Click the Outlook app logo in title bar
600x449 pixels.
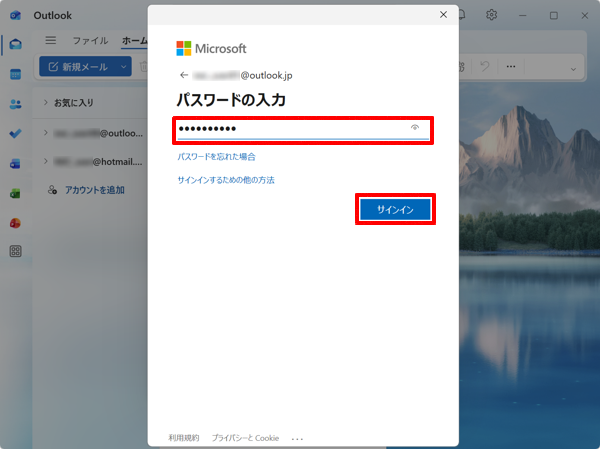[16, 15]
